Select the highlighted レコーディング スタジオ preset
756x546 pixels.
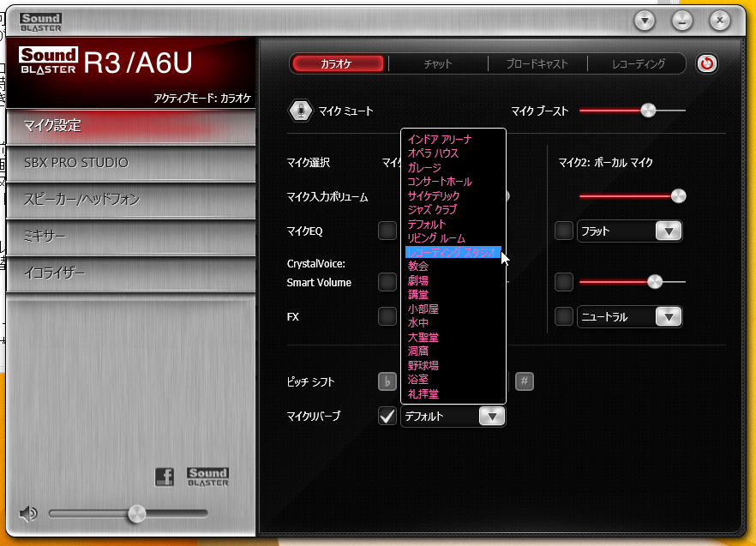pyautogui.click(x=453, y=252)
